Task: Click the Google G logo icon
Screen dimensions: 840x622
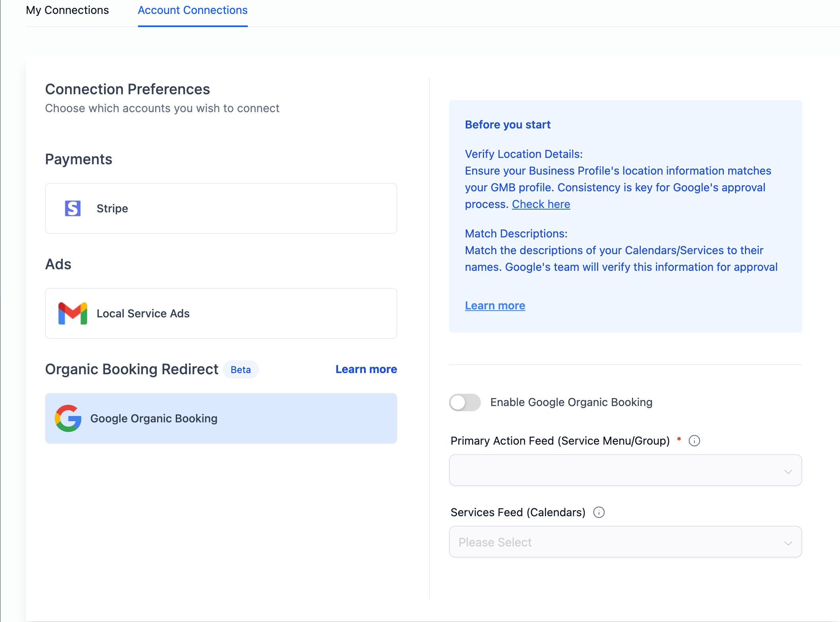Action: pos(68,418)
